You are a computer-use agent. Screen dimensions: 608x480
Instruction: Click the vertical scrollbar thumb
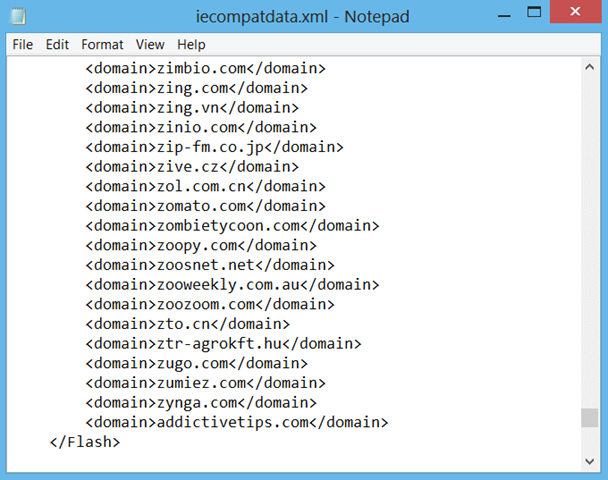[590, 418]
